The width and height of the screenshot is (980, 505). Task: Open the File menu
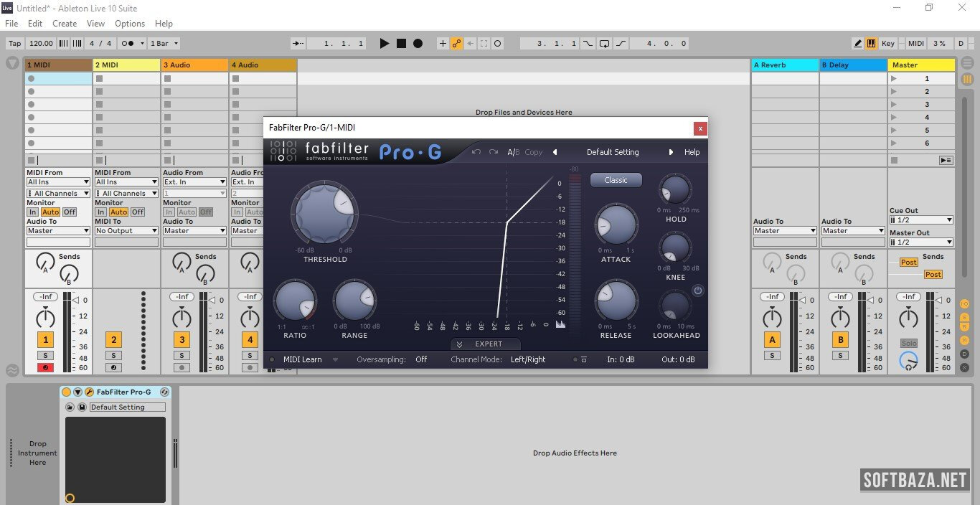pyautogui.click(x=11, y=24)
